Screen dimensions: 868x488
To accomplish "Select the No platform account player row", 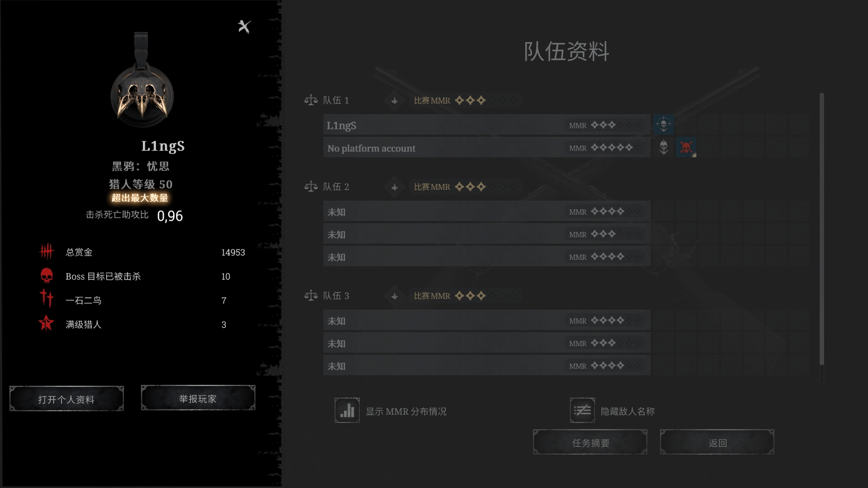I will pos(487,148).
